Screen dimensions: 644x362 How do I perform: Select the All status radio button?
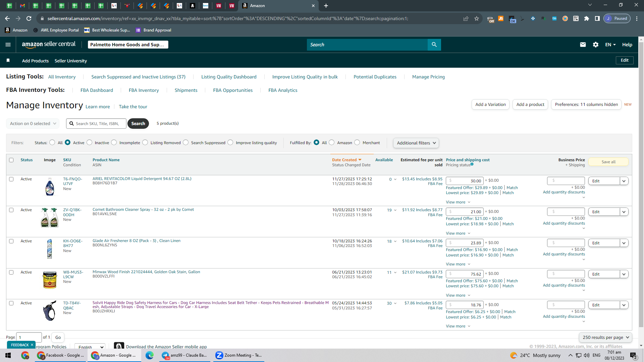(x=52, y=142)
